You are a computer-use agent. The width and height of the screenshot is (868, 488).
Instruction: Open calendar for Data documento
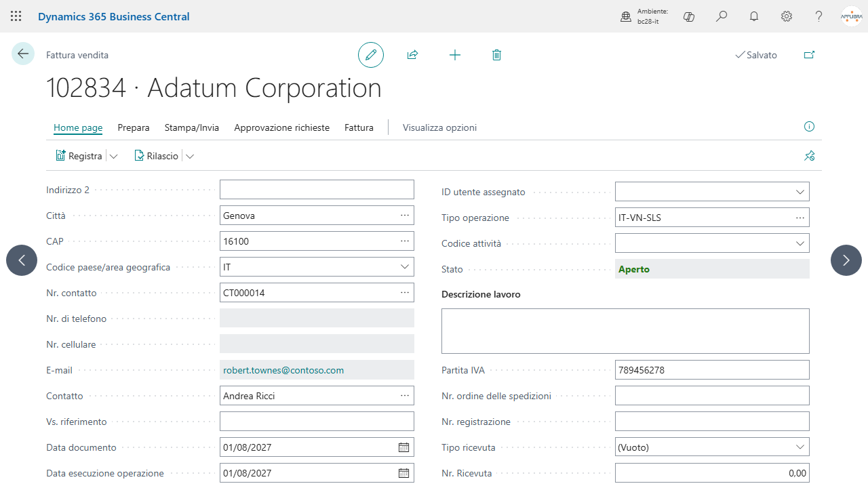(x=403, y=447)
